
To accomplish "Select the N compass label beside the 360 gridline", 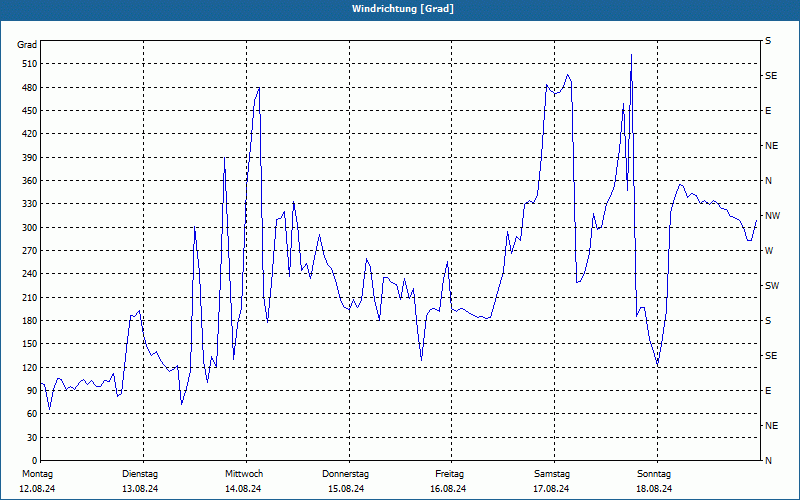I will point(769,181).
